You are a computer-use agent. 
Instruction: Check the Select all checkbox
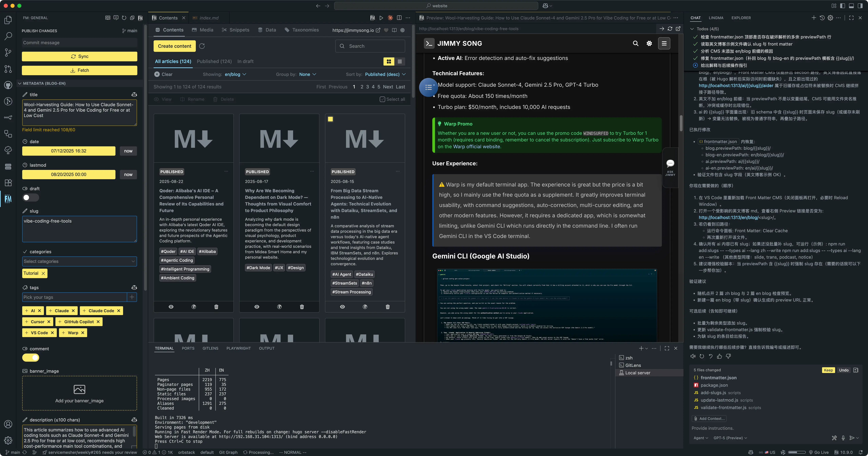[x=382, y=99]
